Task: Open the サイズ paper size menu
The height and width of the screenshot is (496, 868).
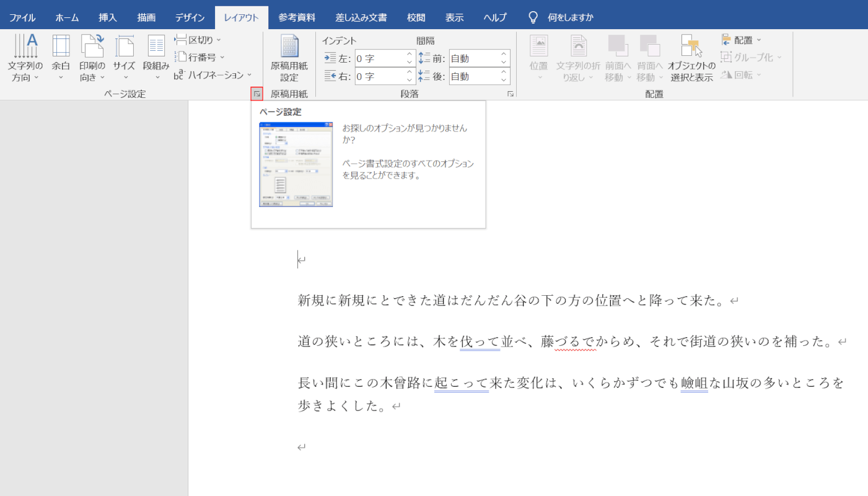Action: point(124,58)
